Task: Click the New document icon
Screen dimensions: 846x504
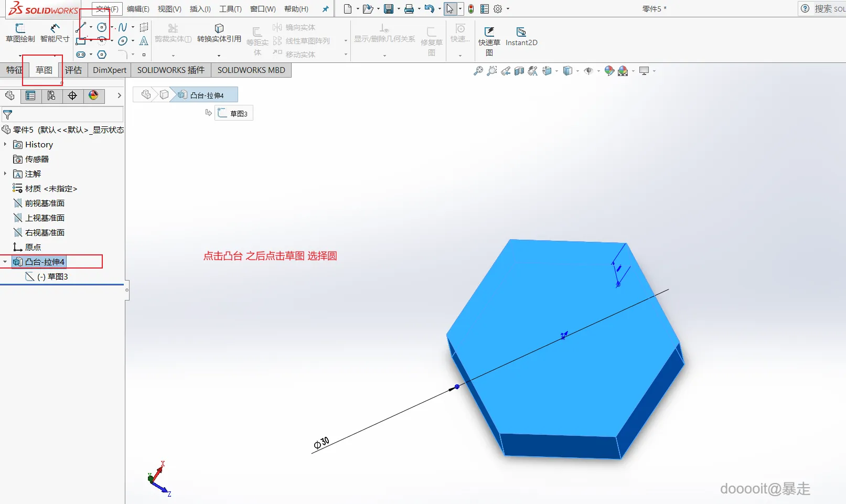Action: coord(348,9)
